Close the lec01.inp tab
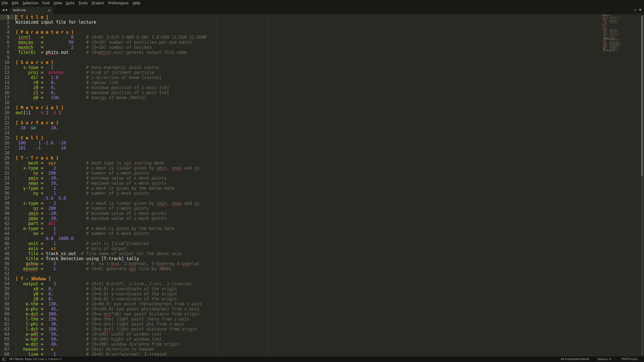Image resolution: width=644 pixels, height=362 pixels. (49, 10)
